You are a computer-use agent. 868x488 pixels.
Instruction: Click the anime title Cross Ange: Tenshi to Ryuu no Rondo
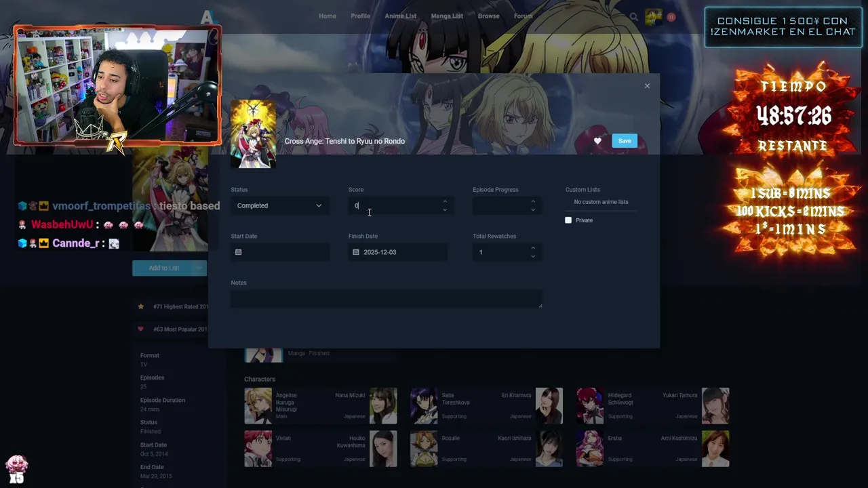(x=344, y=141)
